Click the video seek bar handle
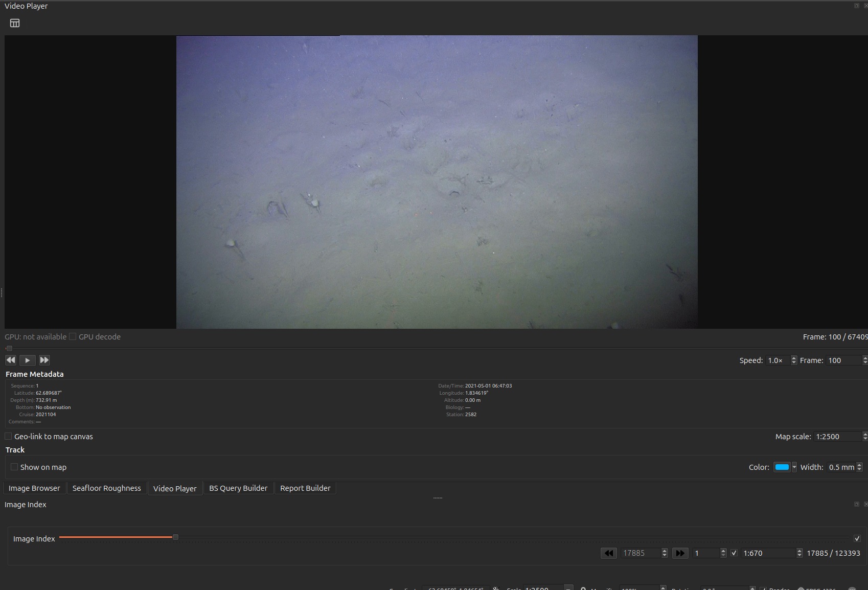The image size is (868, 590). coord(9,348)
